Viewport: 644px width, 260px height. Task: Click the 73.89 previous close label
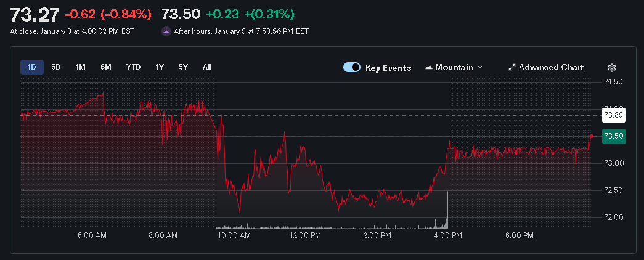(x=613, y=115)
